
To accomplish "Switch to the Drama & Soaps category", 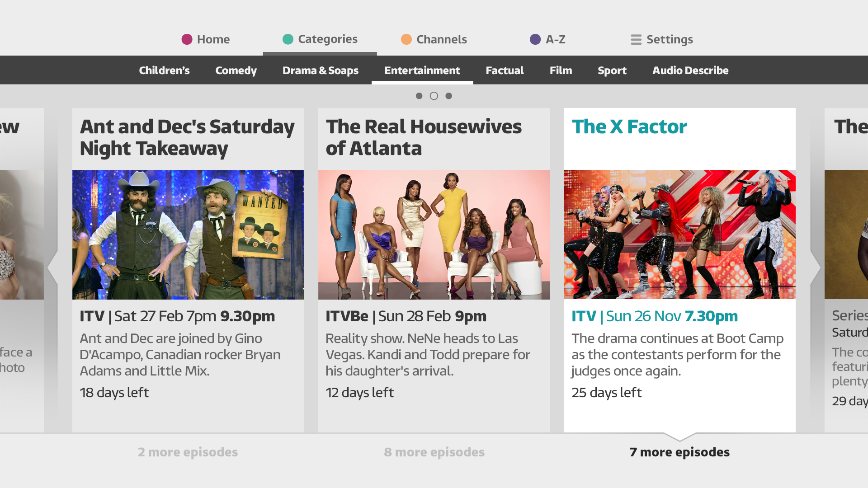I will (x=321, y=70).
